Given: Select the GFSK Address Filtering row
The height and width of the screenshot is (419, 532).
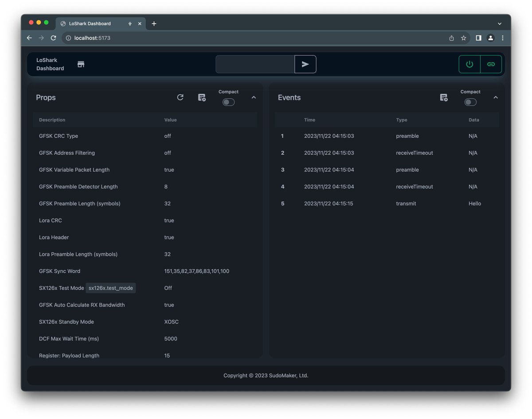Looking at the screenshot, I should tap(145, 153).
